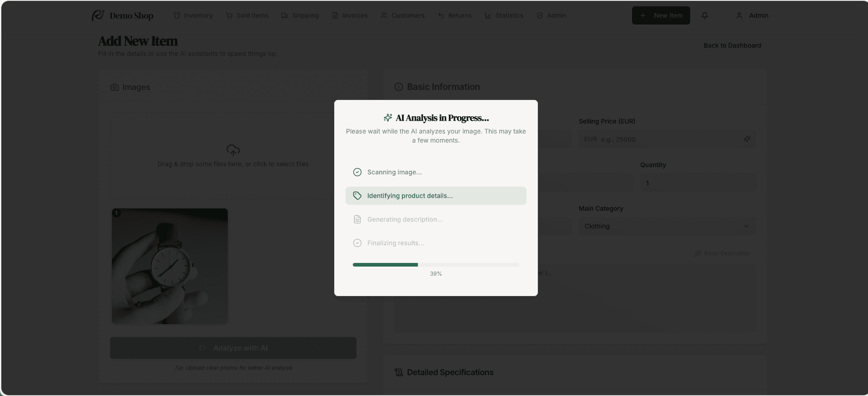Click the drag & drop files text
Viewport: 868px width, 396px height.
point(233,164)
